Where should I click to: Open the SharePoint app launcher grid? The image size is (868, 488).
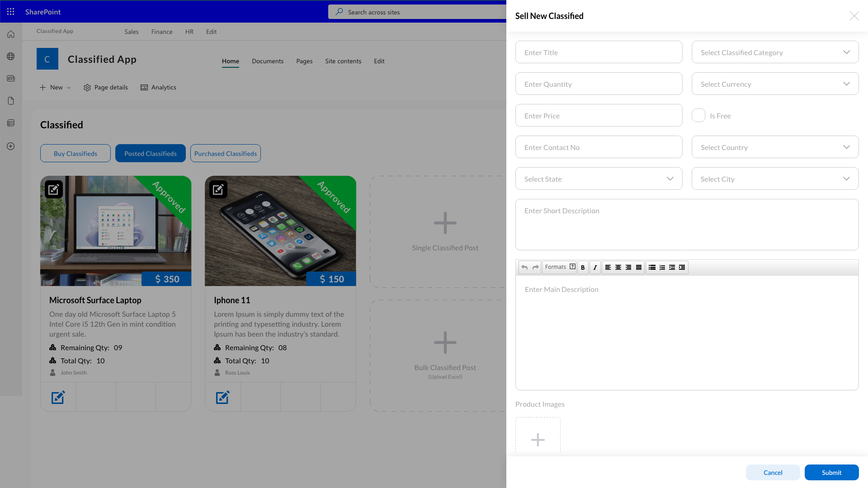[x=11, y=12]
